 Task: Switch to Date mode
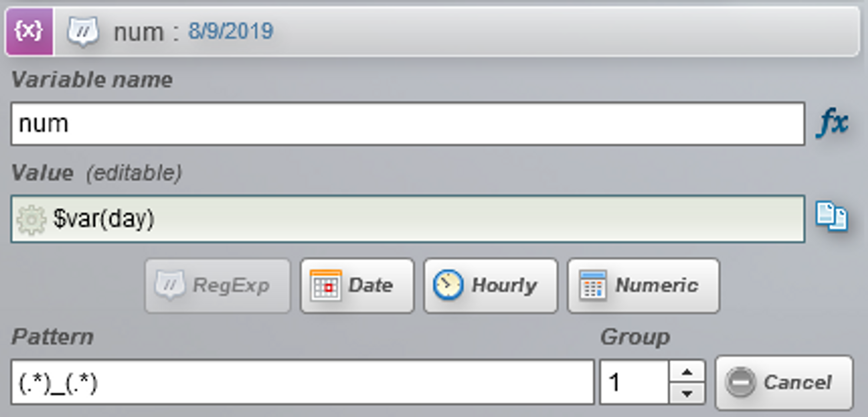tap(357, 286)
